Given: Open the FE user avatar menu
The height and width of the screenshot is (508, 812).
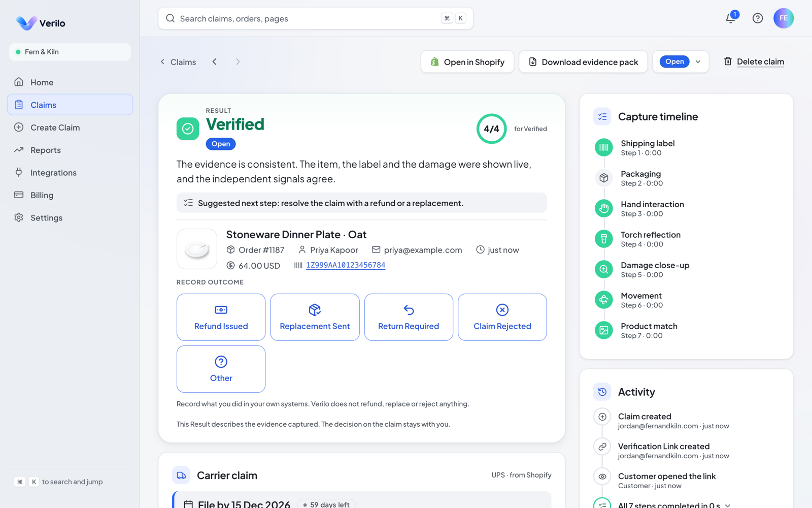Looking at the screenshot, I should (784, 18).
